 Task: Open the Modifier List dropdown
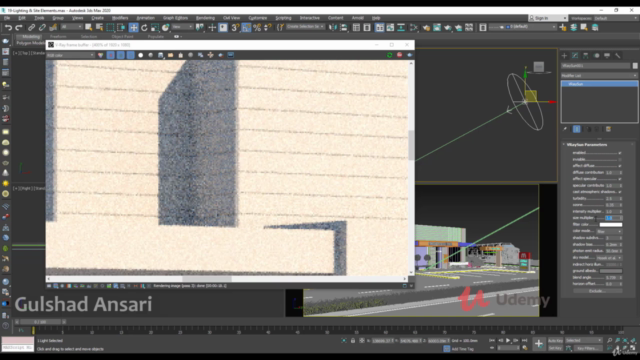point(599,76)
